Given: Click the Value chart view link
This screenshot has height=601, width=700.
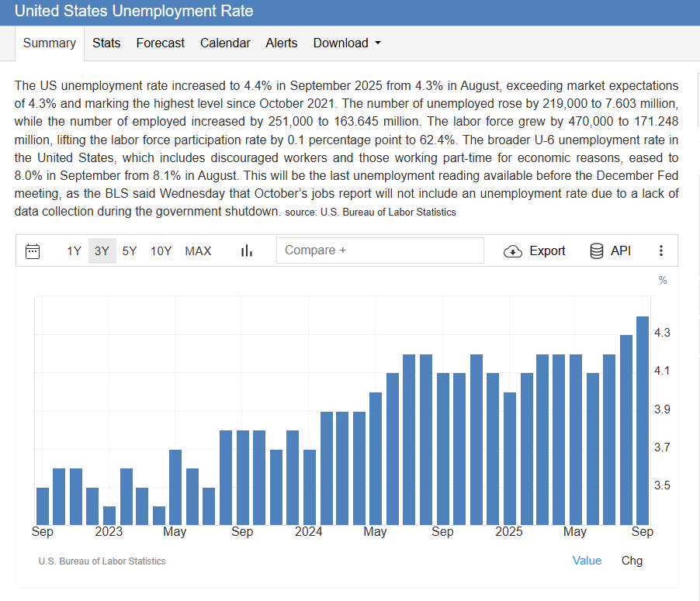Looking at the screenshot, I should click(587, 561).
